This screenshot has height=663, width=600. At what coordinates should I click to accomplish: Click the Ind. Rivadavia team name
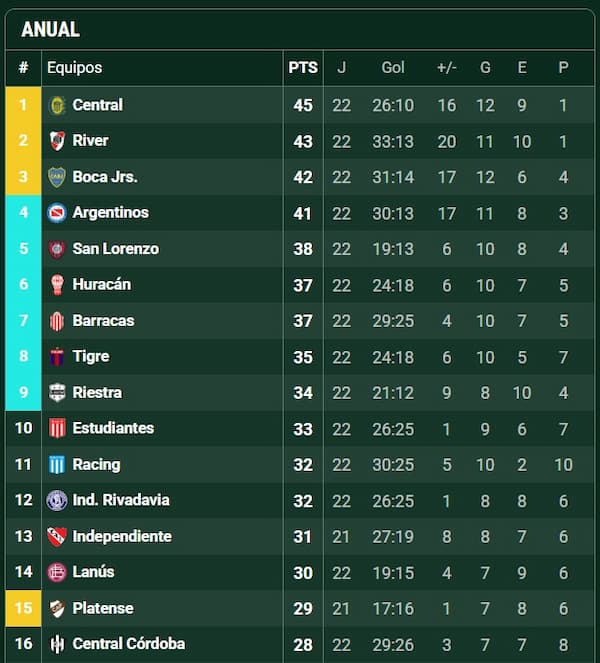(121, 500)
